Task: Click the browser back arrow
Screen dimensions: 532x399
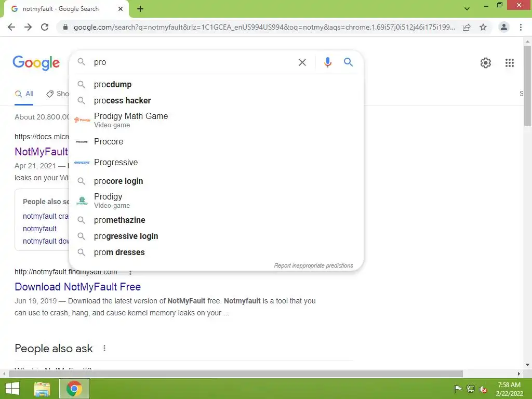Action: pyautogui.click(x=11, y=27)
